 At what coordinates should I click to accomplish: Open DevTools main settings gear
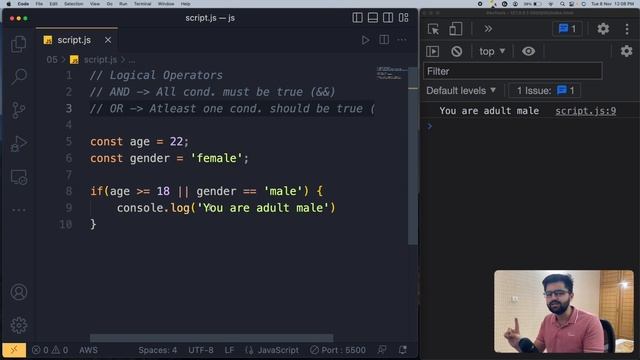coord(603,29)
